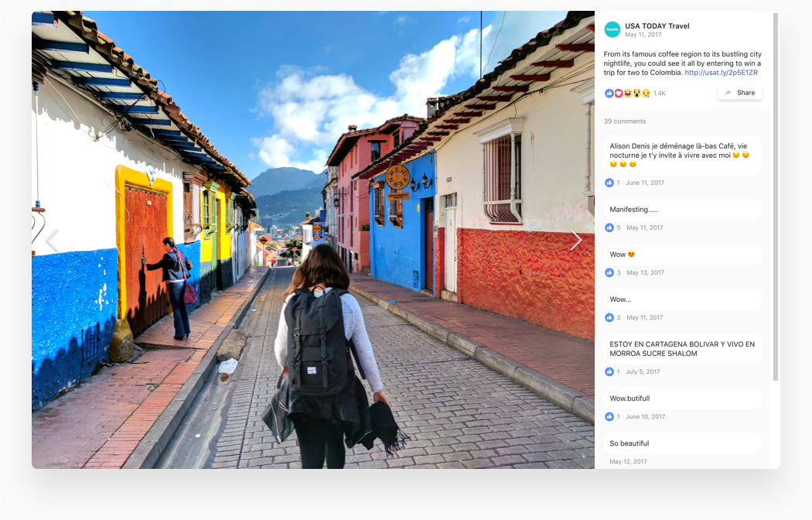Click like icon under "Wow.butifull" comment
The height and width of the screenshot is (520, 812).
pyautogui.click(x=609, y=416)
